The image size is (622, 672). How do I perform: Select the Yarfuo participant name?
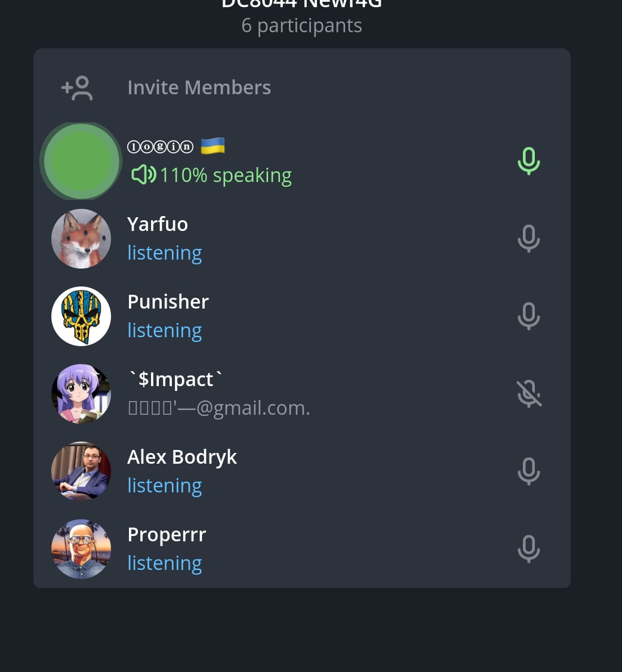158,224
